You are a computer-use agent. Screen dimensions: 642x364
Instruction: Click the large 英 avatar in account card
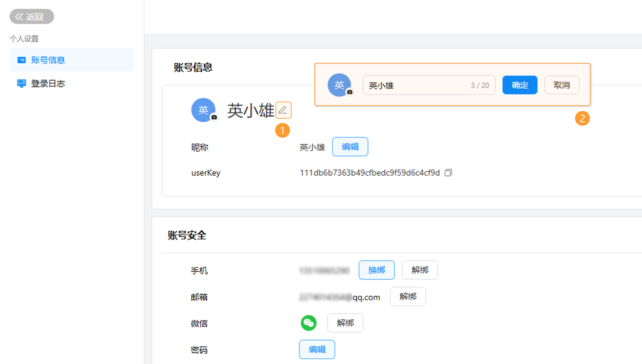[x=203, y=110]
